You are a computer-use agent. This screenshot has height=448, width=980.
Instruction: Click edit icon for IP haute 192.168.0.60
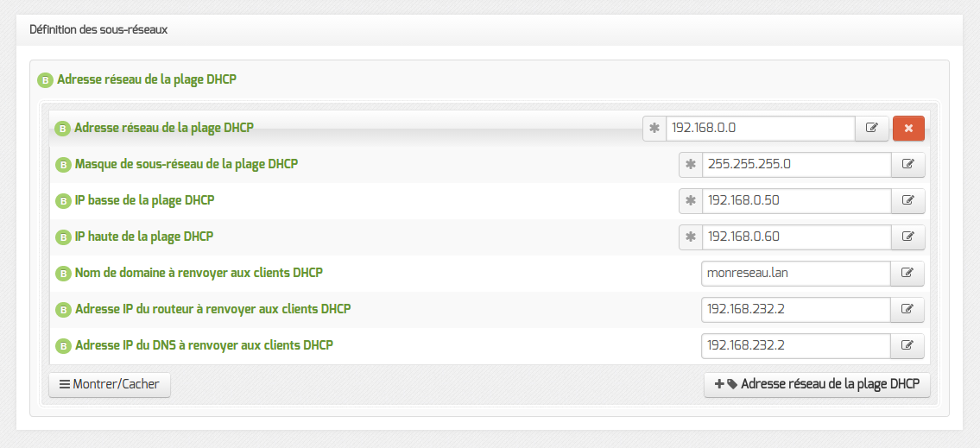pyautogui.click(x=908, y=237)
